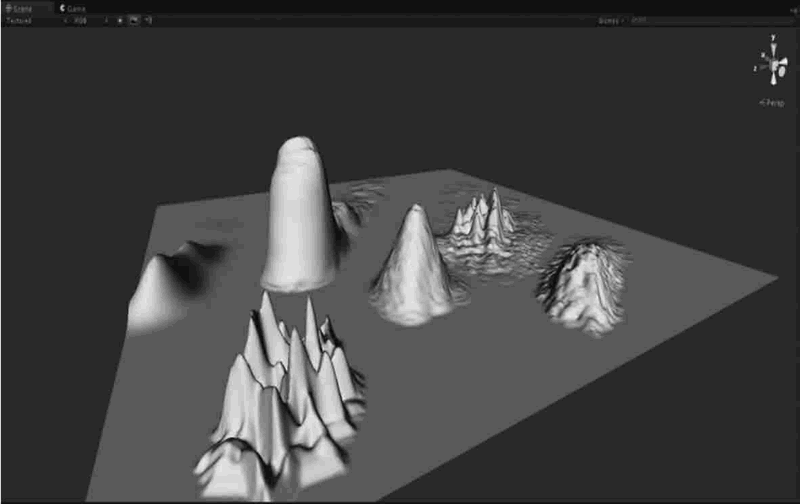Click the Scene tab icon
The height and width of the screenshot is (504, 800).
[x=7, y=7]
